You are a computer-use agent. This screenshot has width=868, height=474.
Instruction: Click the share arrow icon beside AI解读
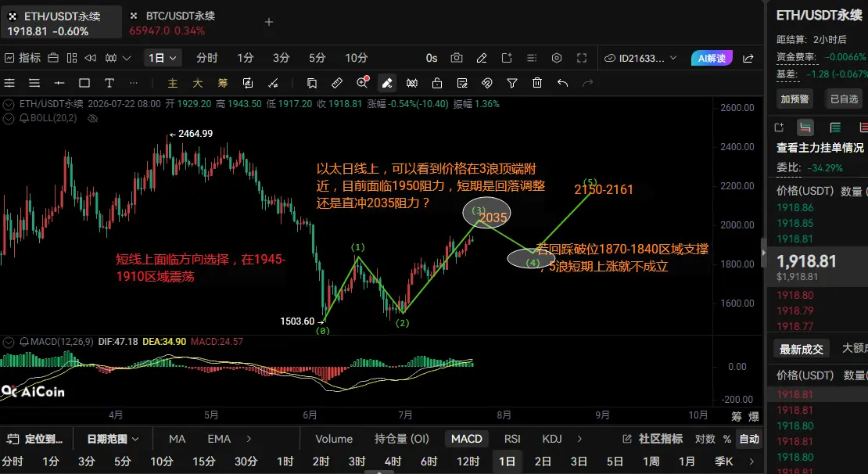pyautogui.click(x=748, y=58)
